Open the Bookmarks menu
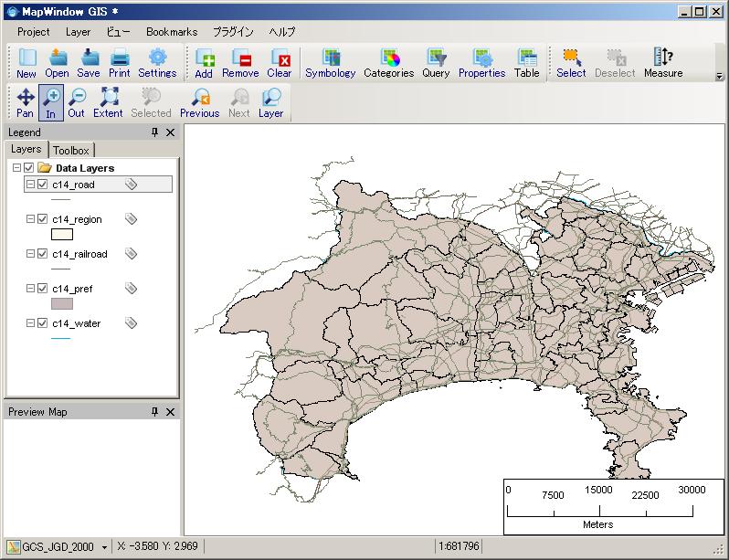 [x=172, y=32]
